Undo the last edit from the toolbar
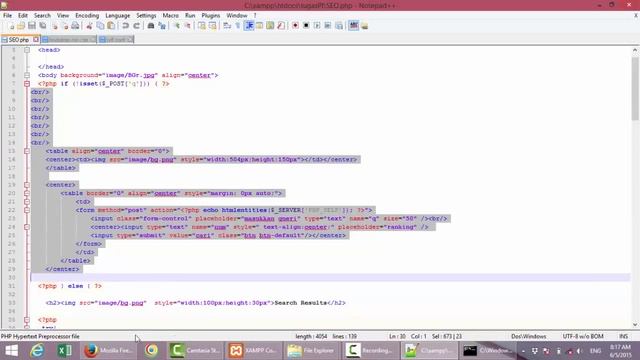Screen dimensions: 640x360 [126, 26]
